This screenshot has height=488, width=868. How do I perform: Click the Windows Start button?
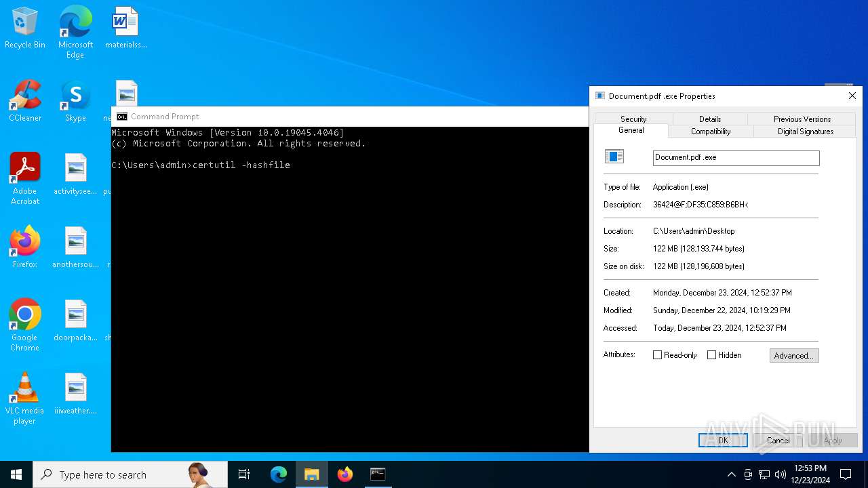click(16, 474)
